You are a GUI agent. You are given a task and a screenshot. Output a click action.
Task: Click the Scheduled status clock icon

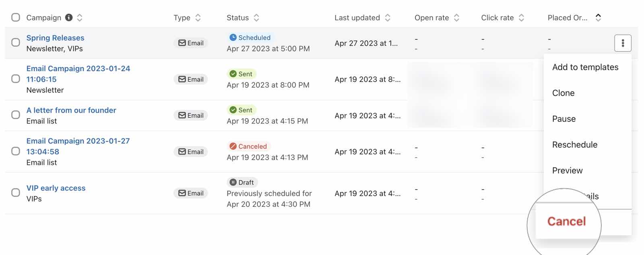click(x=233, y=37)
